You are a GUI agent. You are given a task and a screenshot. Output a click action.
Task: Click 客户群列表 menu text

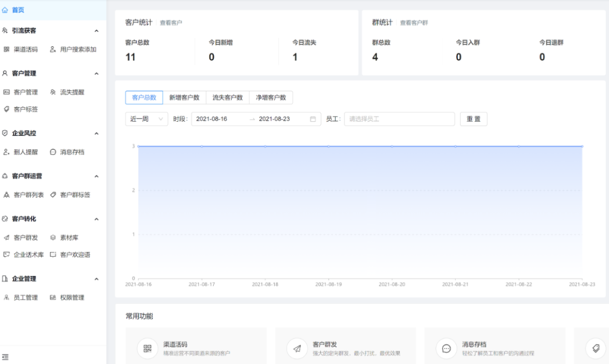point(29,195)
